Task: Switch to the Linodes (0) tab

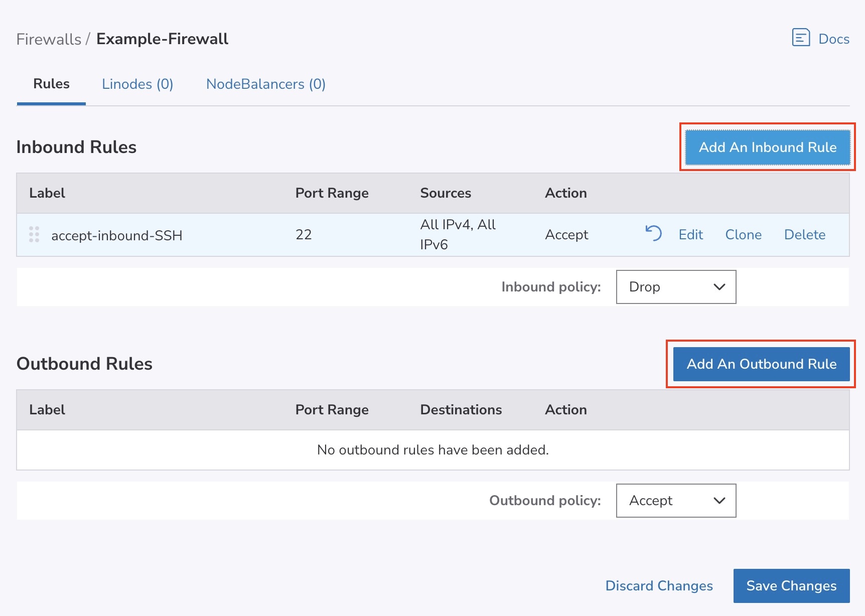Action: click(x=137, y=84)
